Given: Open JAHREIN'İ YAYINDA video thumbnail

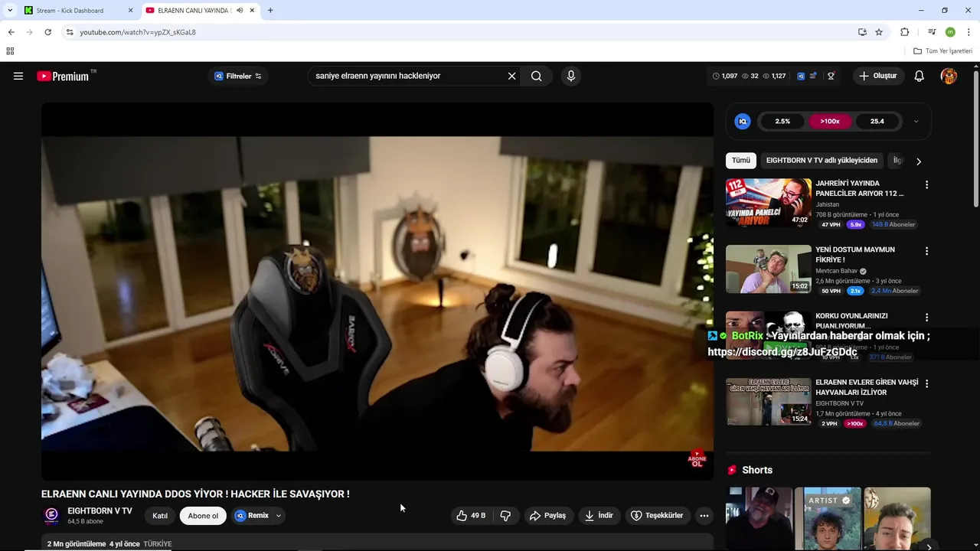Looking at the screenshot, I should pyautogui.click(x=769, y=203).
